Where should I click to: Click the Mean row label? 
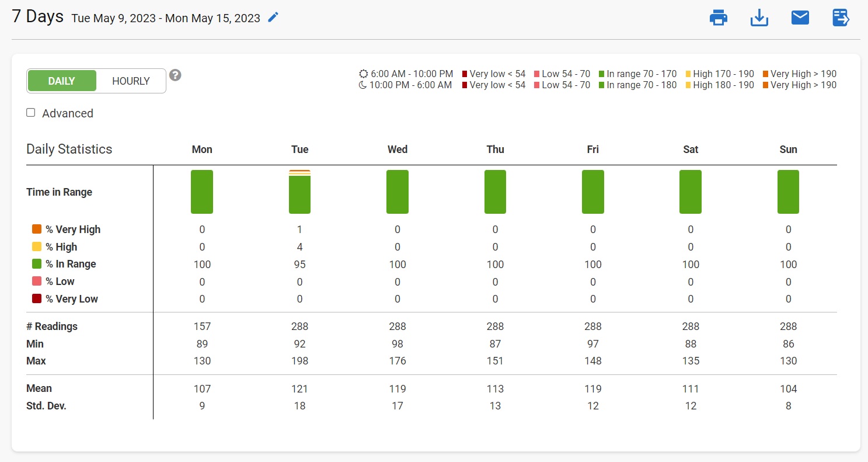click(x=39, y=388)
